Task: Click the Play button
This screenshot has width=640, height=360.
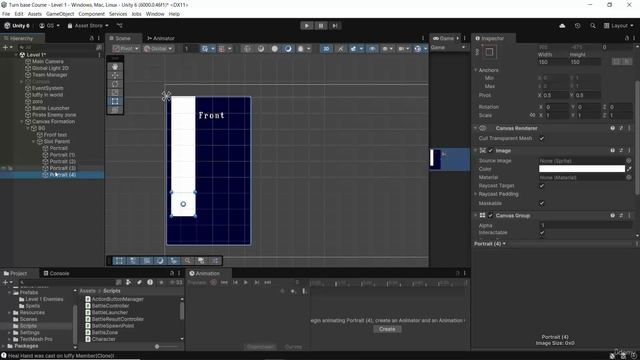Action: click(307, 26)
